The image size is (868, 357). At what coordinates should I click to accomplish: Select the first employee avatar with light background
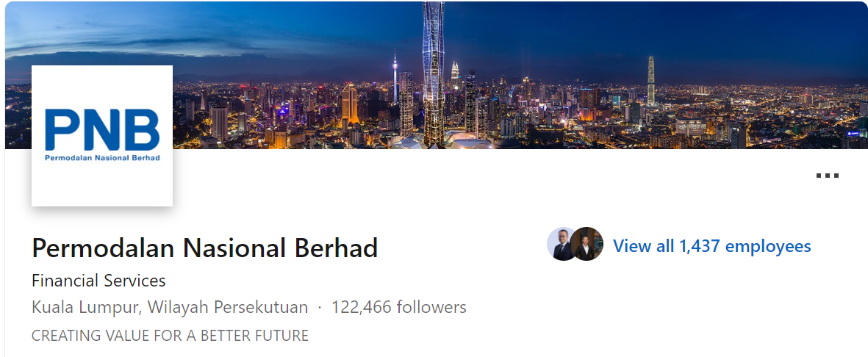pyautogui.click(x=561, y=244)
